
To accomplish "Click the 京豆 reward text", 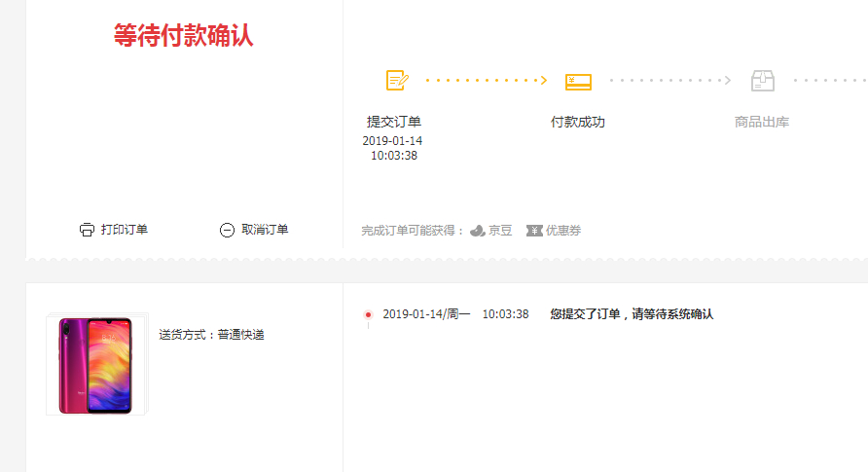I will (x=500, y=231).
